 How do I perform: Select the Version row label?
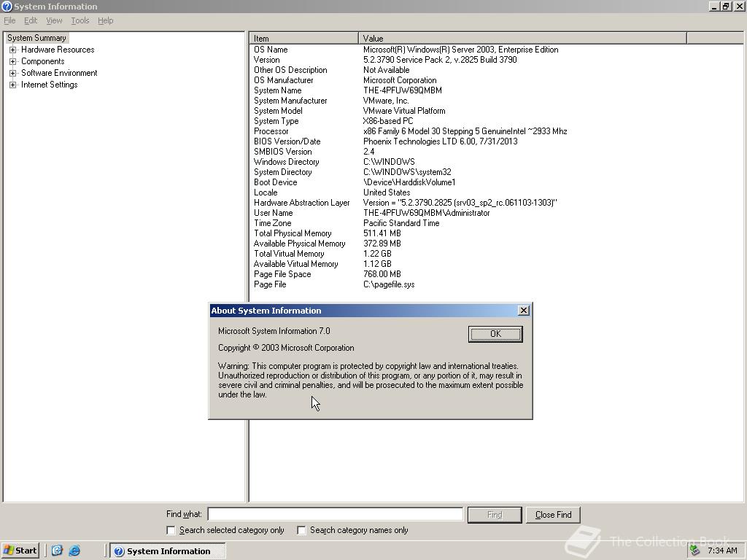pos(267,60)
